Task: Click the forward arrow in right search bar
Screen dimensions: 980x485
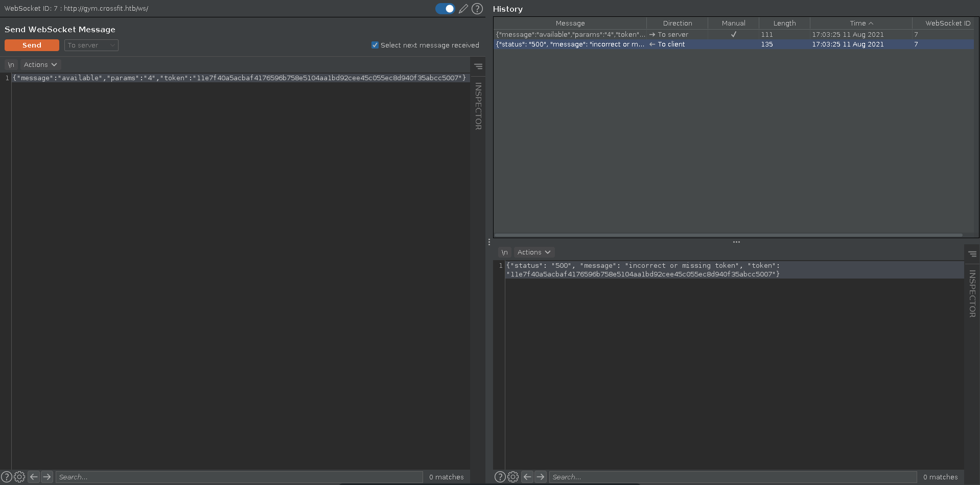Action: pos(541,477)
